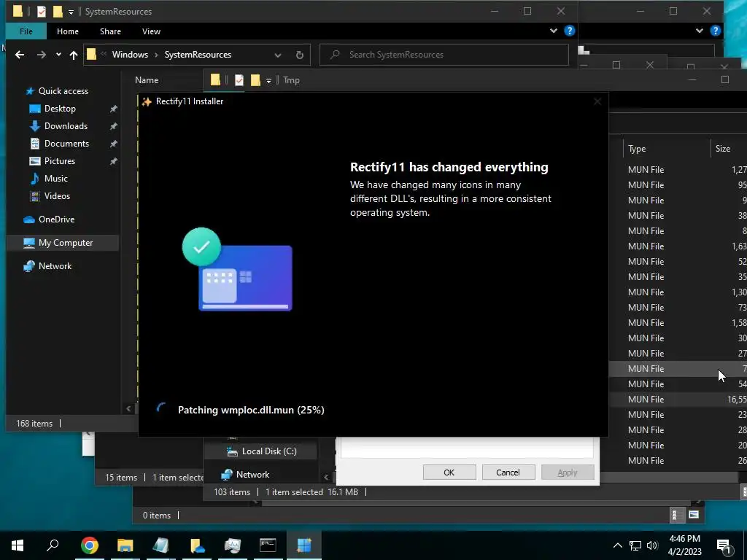Select the highlighted MUN File row
747x560 pixels.
(x=678, y=368)
